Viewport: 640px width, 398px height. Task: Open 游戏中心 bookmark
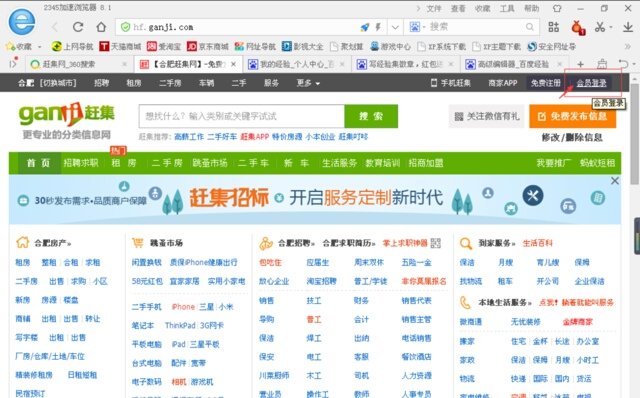(x=390, y=47)
